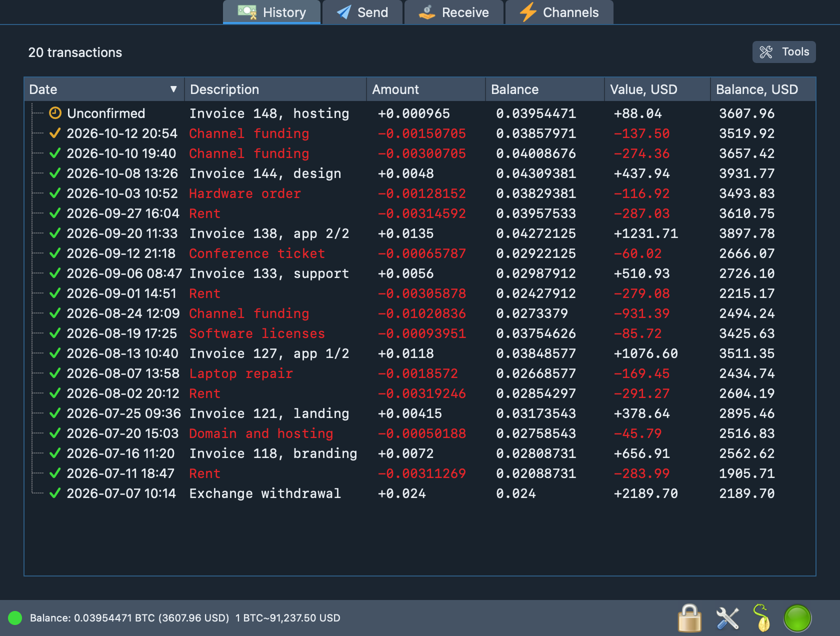The width and height of the screenshot is (840, 636).
Task: Click date '2026-08-24 12:09'
Action: 123,313
